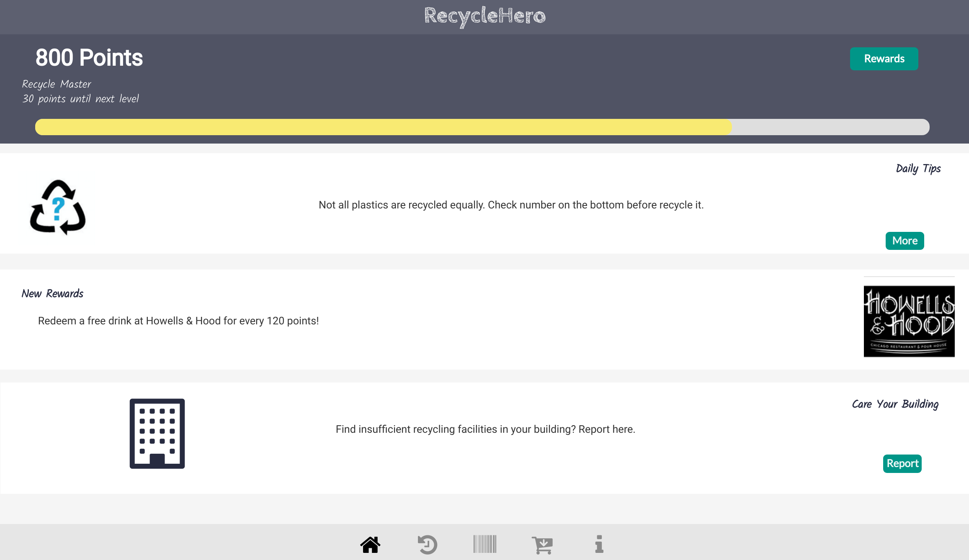Viewport: 969px width, 560px height.
Task: Click the free drink reward text
Action: click(178, 321)
